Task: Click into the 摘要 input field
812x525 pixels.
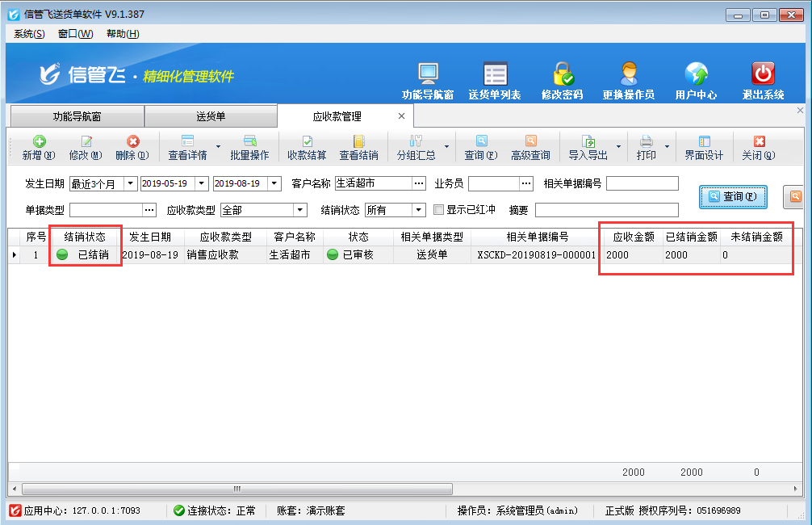Action: [606, 210]
